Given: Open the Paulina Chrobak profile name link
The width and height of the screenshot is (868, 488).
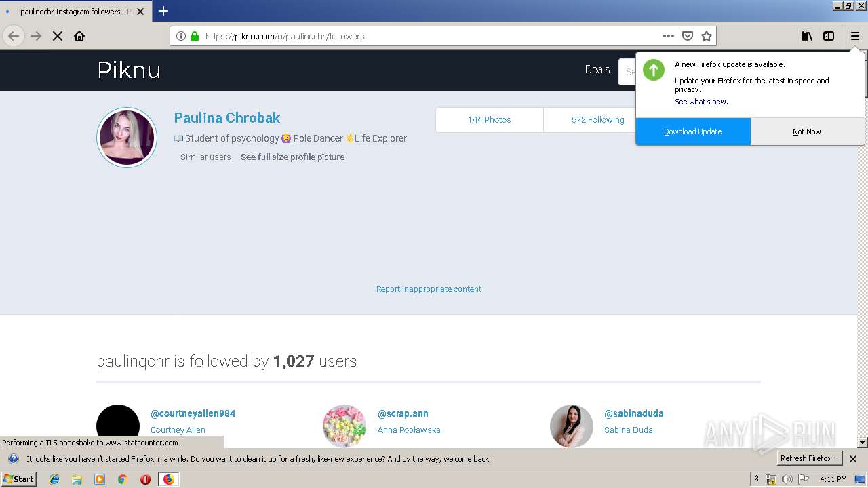Looking at the screenshot, I should pyautogui.click(x=227, y=118).
